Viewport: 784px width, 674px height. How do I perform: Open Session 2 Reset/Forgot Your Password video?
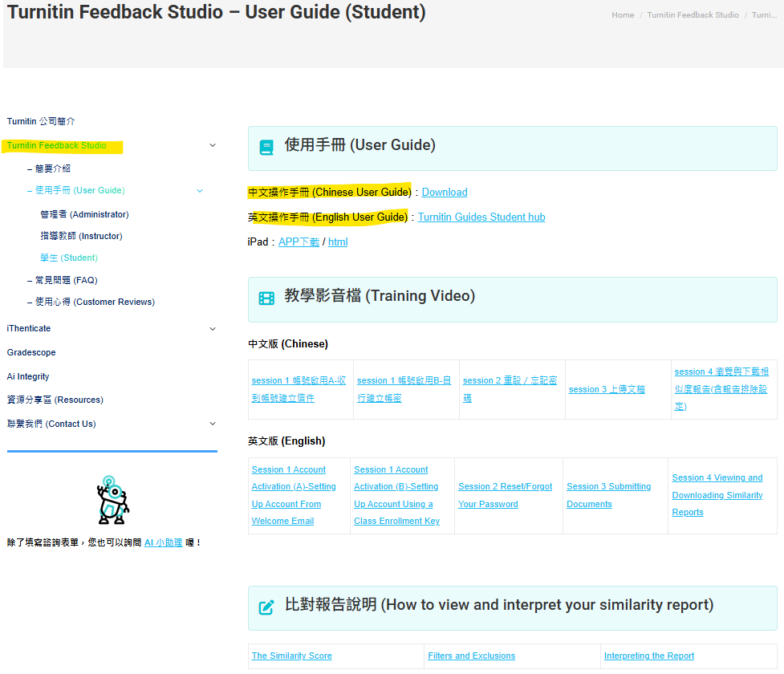click(505, 495)
